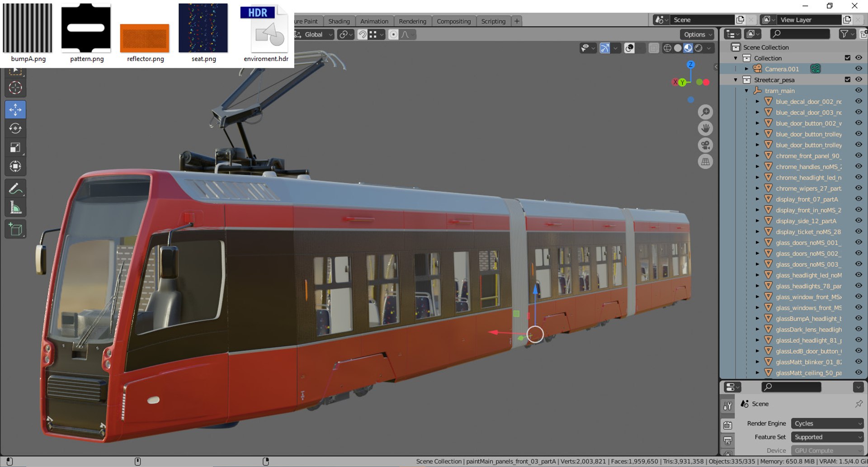This screenshot has width=868, height=467.
Task: Open the Output properties tab
Action: [x=727, y=440]
